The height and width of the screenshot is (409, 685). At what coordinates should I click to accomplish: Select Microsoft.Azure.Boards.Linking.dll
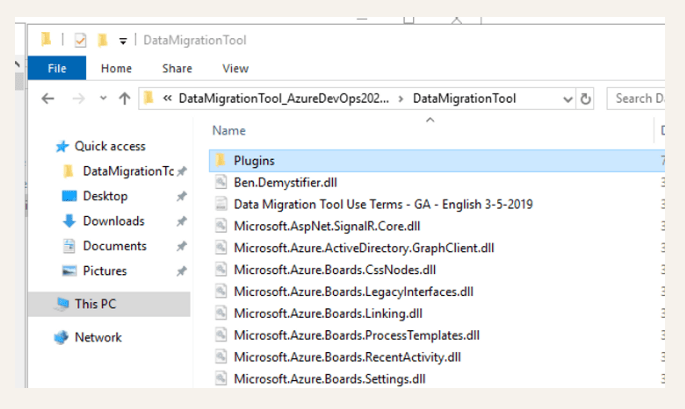tap(328, 313)
